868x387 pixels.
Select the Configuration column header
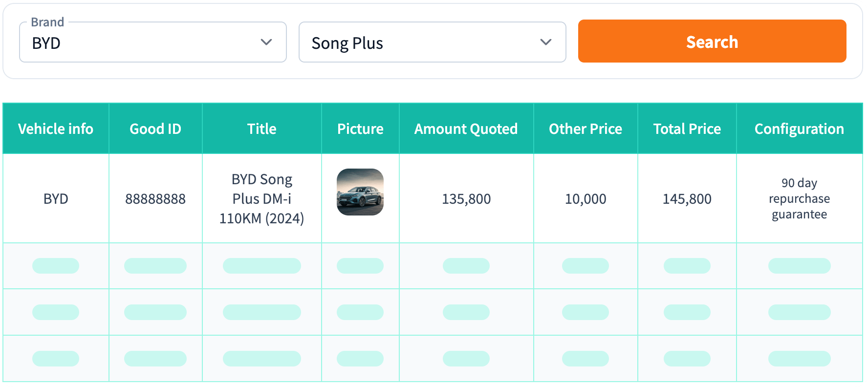pyautogui.click(x=799, y=129)
